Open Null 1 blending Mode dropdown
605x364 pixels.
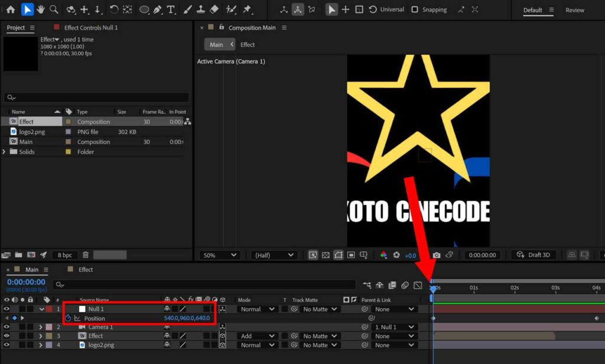click(x=258, y=309)
